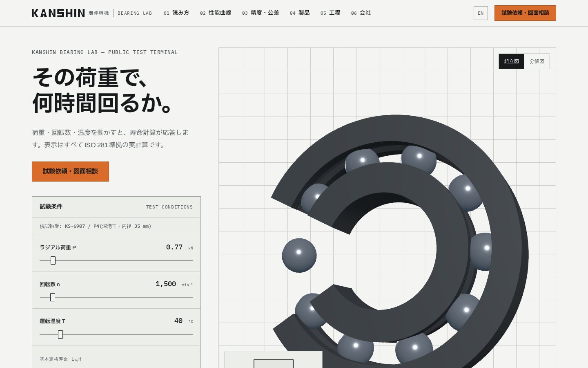Image resolution: width=588 pixels, height=368 pixels.
Task: Select the 組立図 view toggle
Action: pos(511,61)
